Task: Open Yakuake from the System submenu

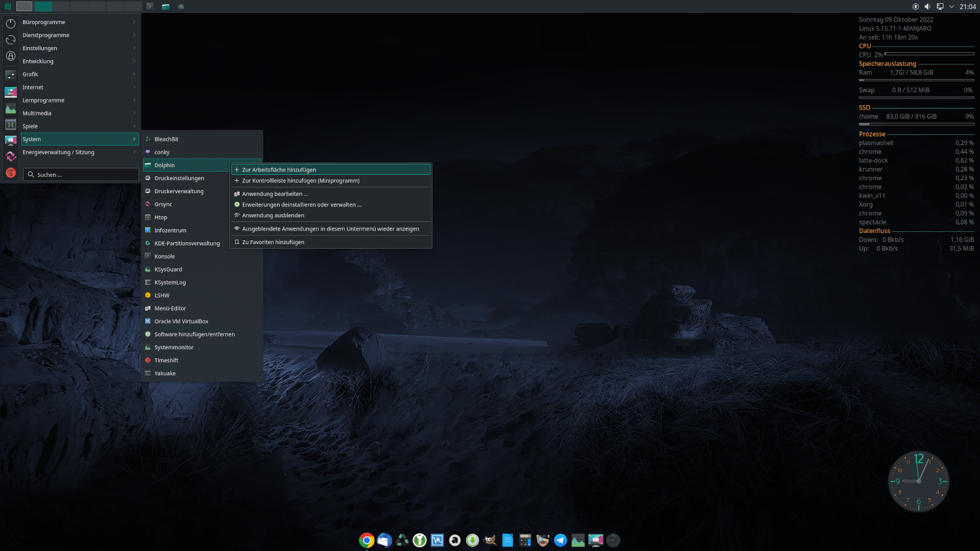Action: pos(203,373)
